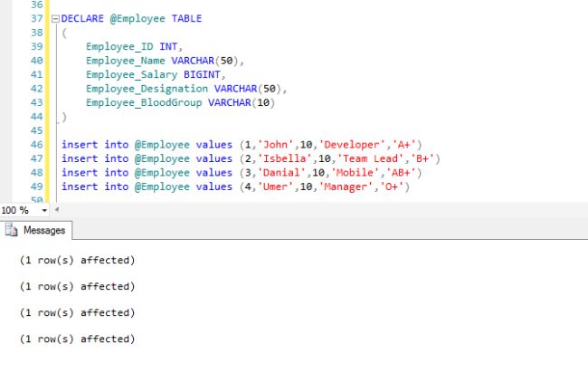Open the 100 % zoom dropdown
The width and height of the screenshot is (588, 373).
tap(44, 211)
